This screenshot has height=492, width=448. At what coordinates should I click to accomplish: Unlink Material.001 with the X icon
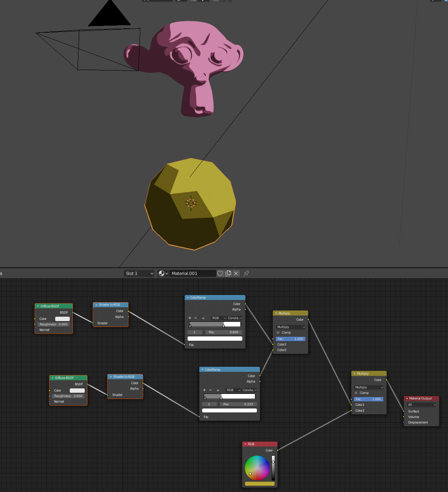point(236,273)
